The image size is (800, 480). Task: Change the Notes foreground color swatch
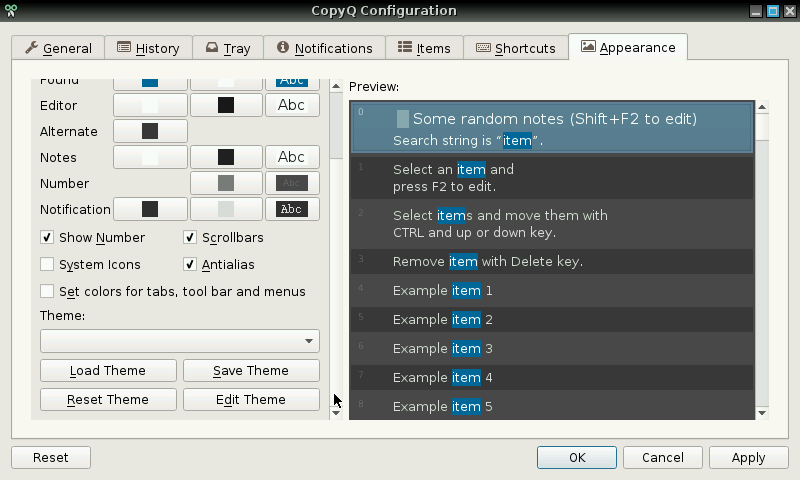226,157
